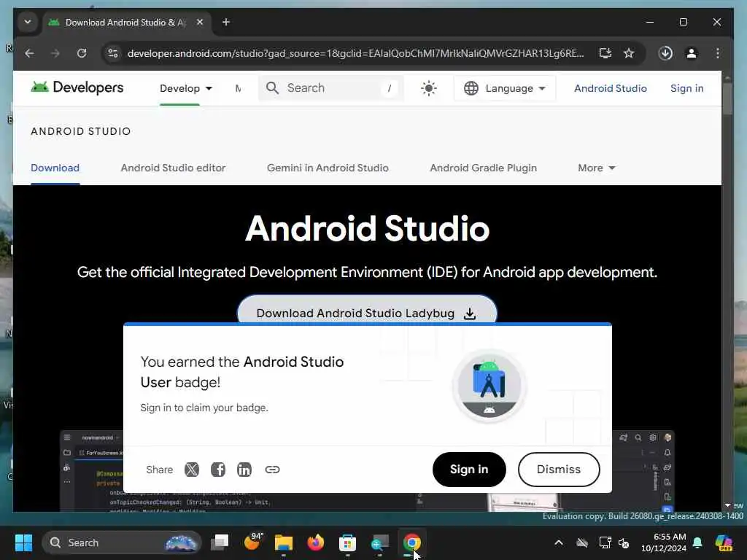Show hidden system tray icons

558,542
